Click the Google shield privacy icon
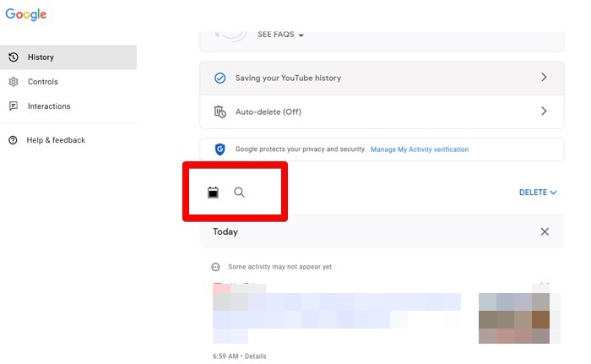 [x=220, y=149]
